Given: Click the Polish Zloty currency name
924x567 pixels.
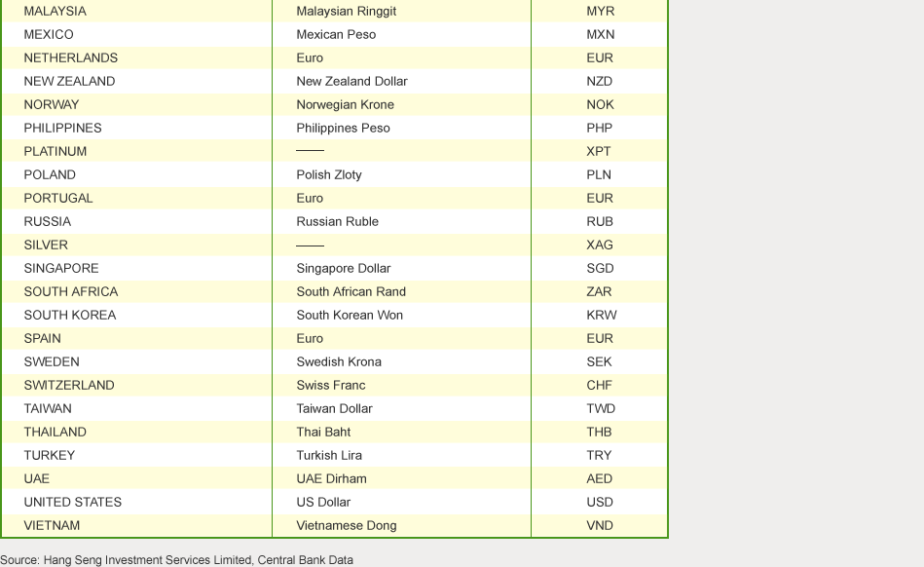Looking at the screenshot, I should tap(329, 174).
